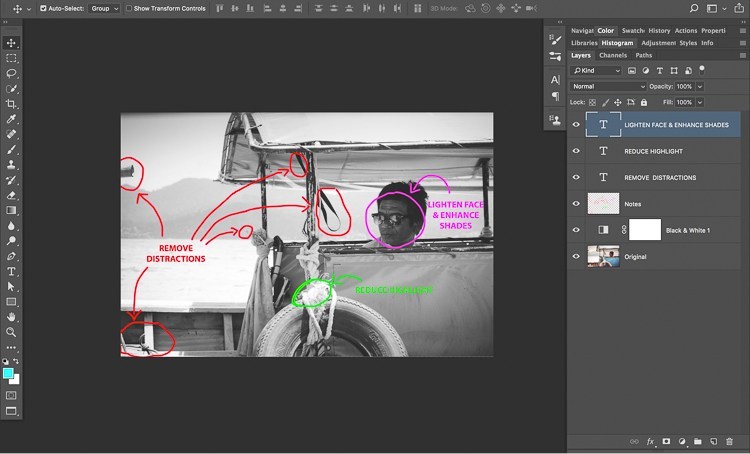Select the Path Selection tool
Screen dimensions: 750x454
[11, 287]
